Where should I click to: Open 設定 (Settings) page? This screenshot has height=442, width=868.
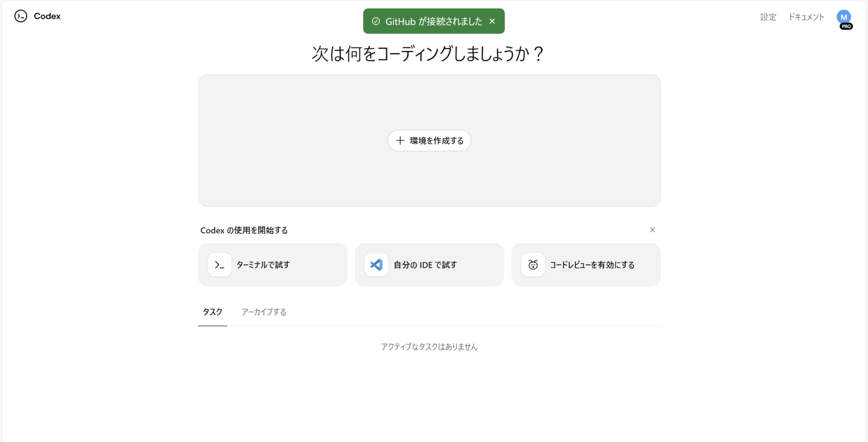point(768,17)
